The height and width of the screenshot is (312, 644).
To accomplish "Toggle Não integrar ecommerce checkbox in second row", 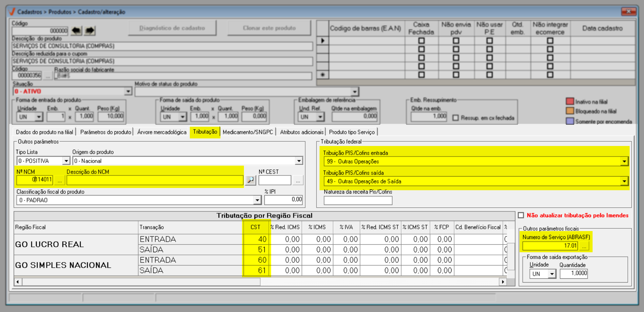I will (550, 49).
